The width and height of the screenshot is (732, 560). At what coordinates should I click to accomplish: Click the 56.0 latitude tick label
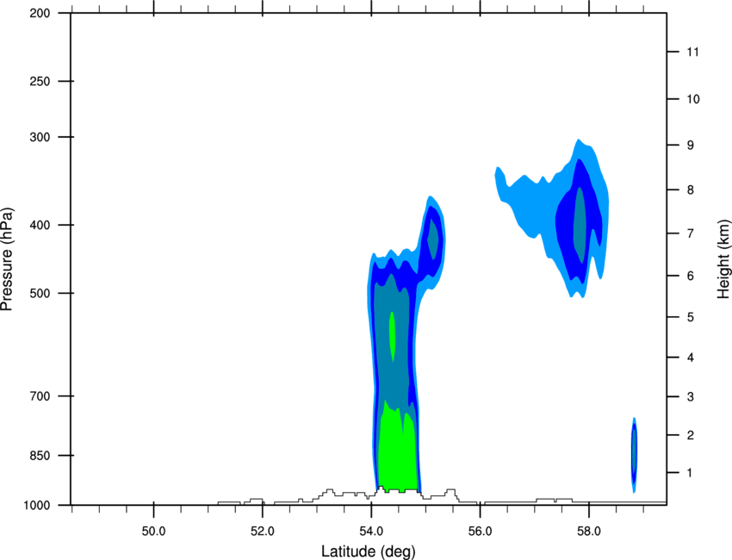click(x=480, y=532)
